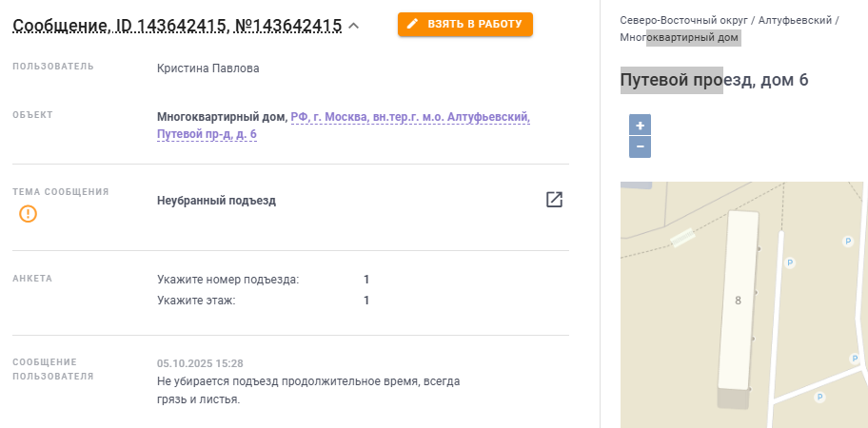868x428 pixels.
Task: Click 'Алтуфьевский' breadcrumb item
Action: click(x=795, y=20)
